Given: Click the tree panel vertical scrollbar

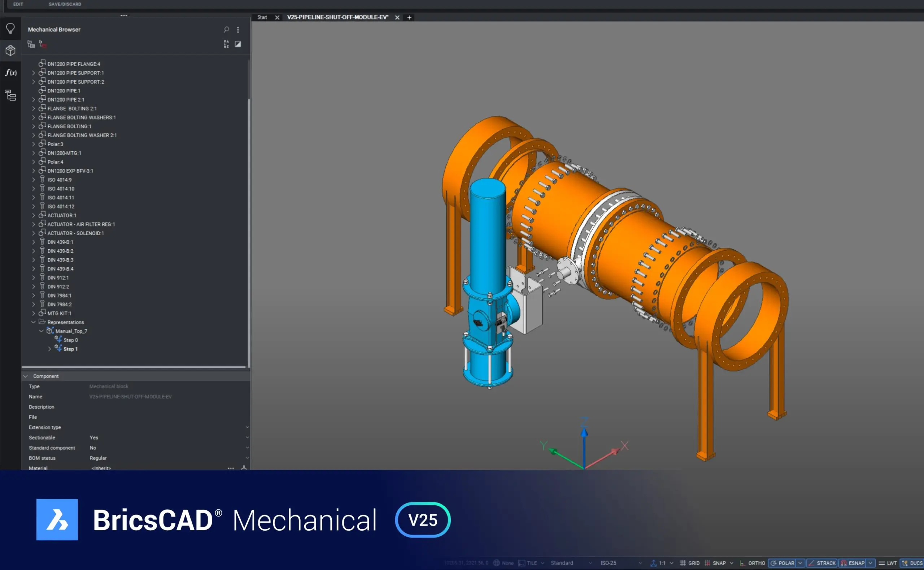Looking at the screenshot, I should [249, 226].
